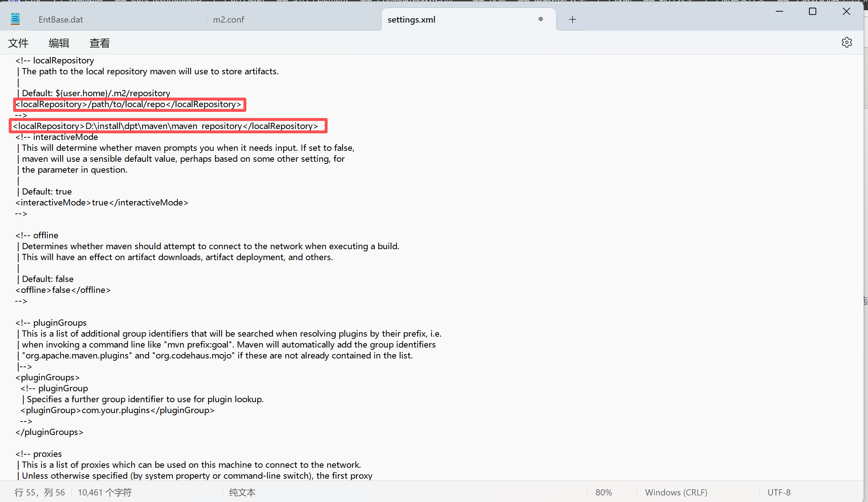Screen dimensions: 868x502
Task: Close settings.xml tab via unsaved dot
Action: [540, 19]
